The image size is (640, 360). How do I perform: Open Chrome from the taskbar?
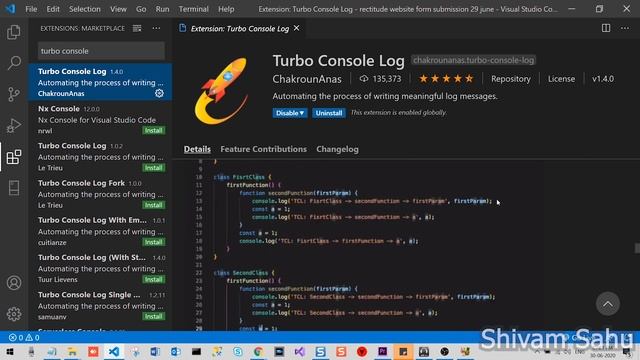click(258, 351)
